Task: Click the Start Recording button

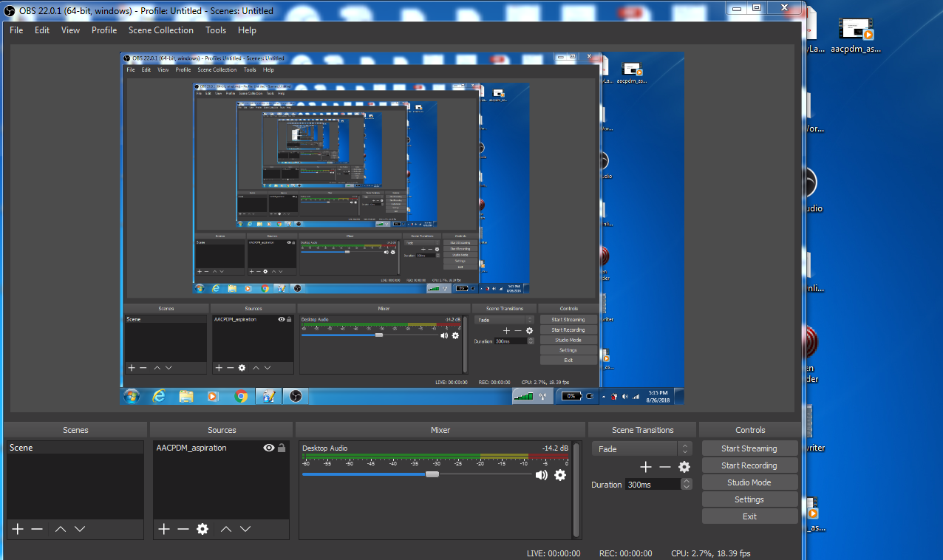Action: (x=749, y=465)
